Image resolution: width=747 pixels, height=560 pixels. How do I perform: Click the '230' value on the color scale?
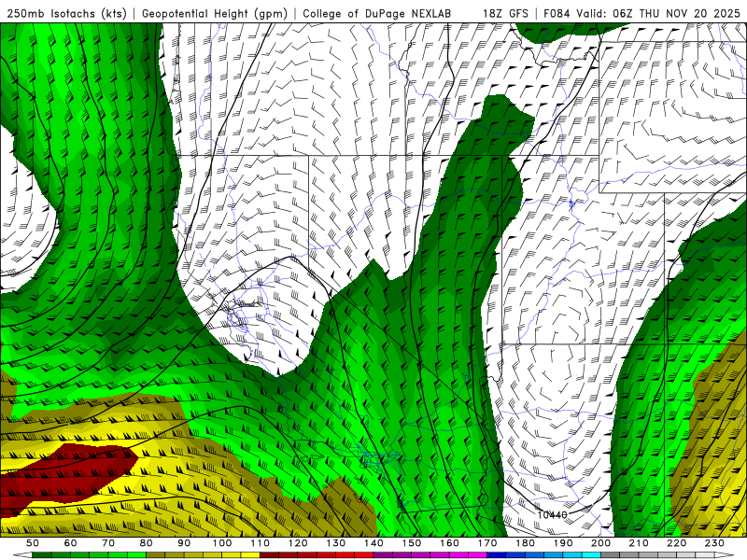[714, 543]
